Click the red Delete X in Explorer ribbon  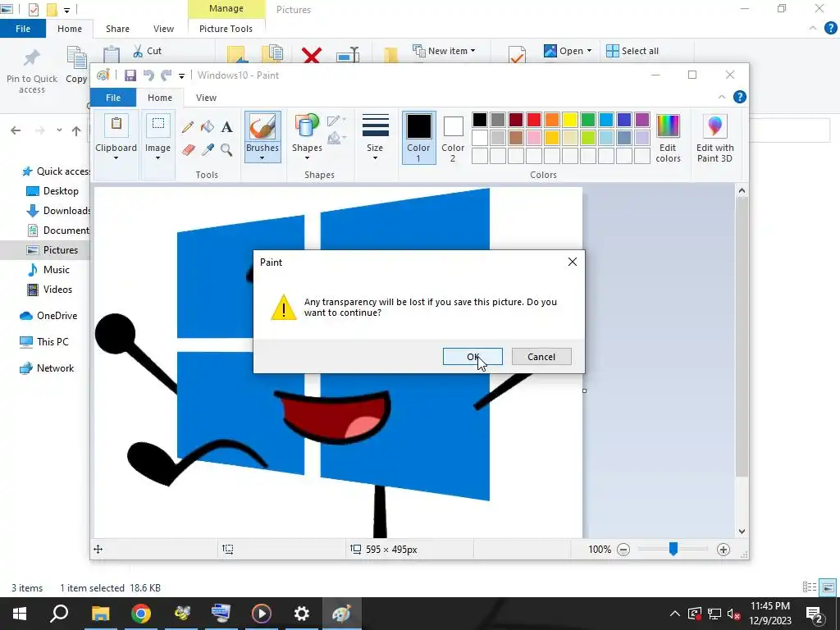pos(311,55)
